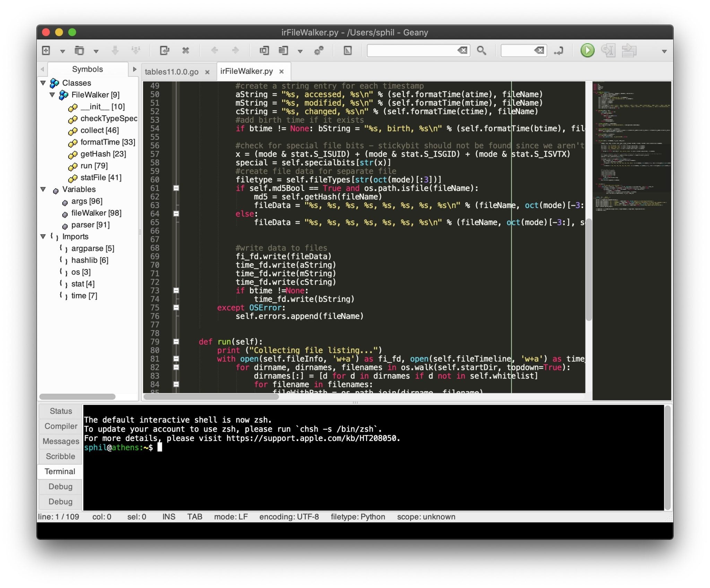Image resolution: width=710 pixels, height=588 pixels.
Task: Save the current file using the Save icon
Action: click(x=115, y=51)
